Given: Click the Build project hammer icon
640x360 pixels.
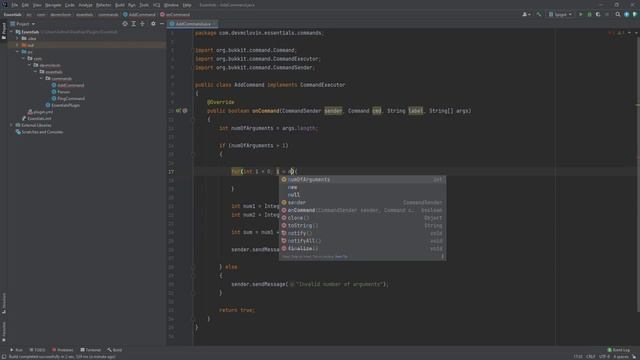Looking at the screenshot, I should [x=539, y=14].
